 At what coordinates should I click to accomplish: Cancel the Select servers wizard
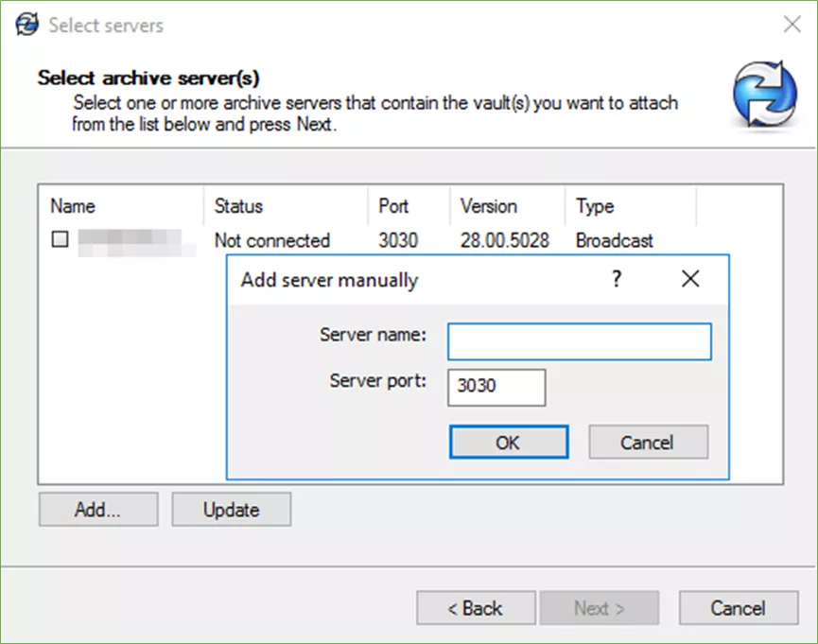[x=739, y=608]
